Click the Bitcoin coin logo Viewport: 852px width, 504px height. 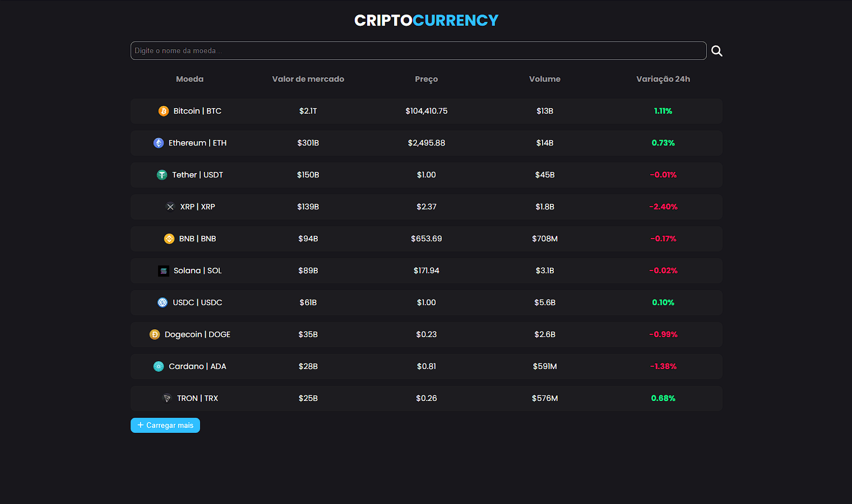pos(164,111)
